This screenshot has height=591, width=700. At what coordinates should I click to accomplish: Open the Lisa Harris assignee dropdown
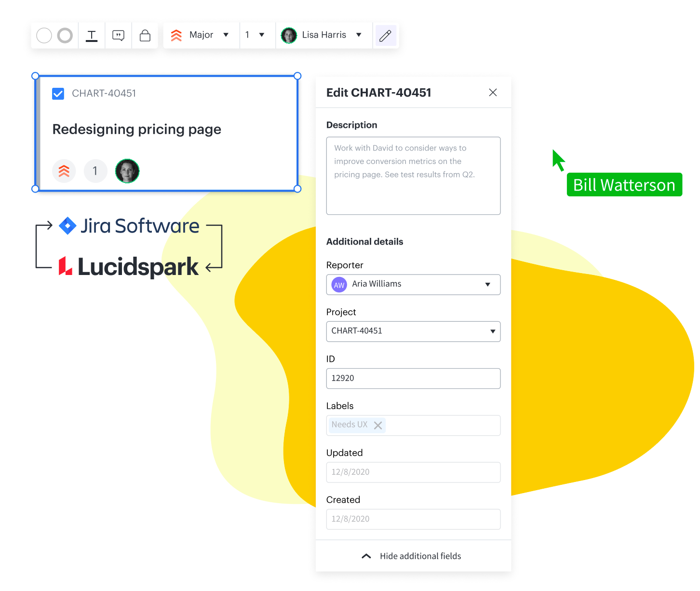pyautogui.click(x=323, y=35)
